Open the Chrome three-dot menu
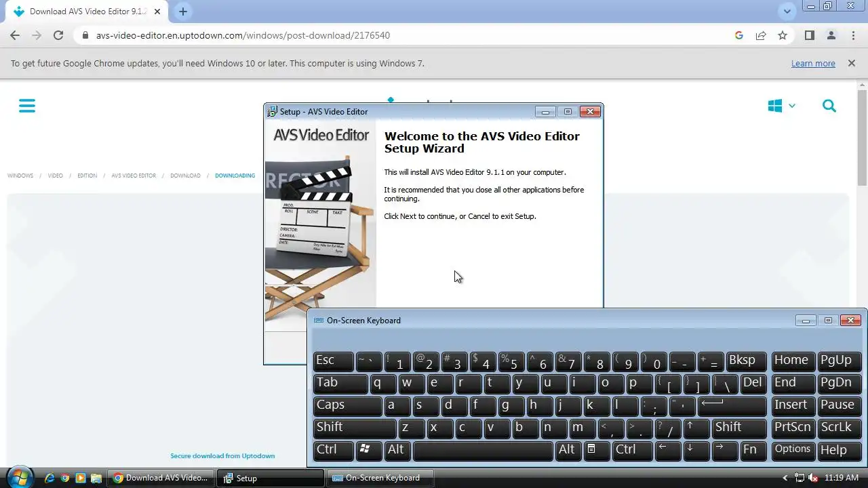Screen dimensions: 868x488 pos(853,35)
